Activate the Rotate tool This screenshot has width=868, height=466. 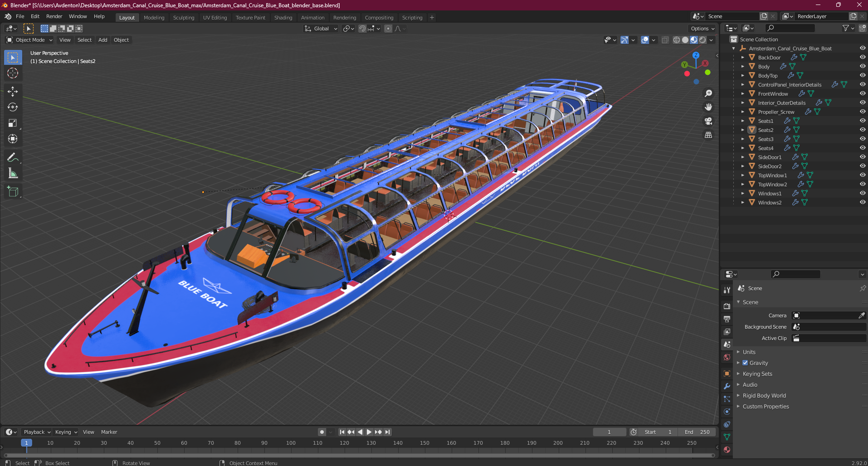13,107
